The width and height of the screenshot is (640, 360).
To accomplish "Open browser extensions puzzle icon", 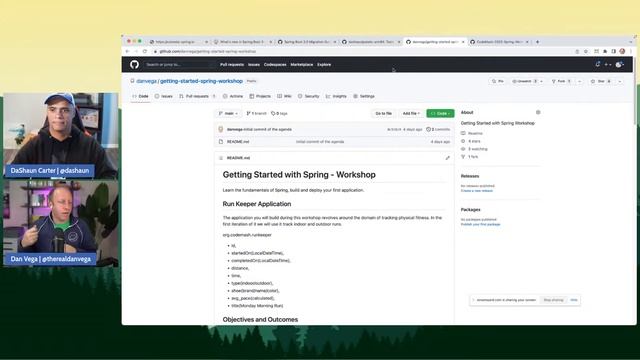I will (x=605, y=51).
